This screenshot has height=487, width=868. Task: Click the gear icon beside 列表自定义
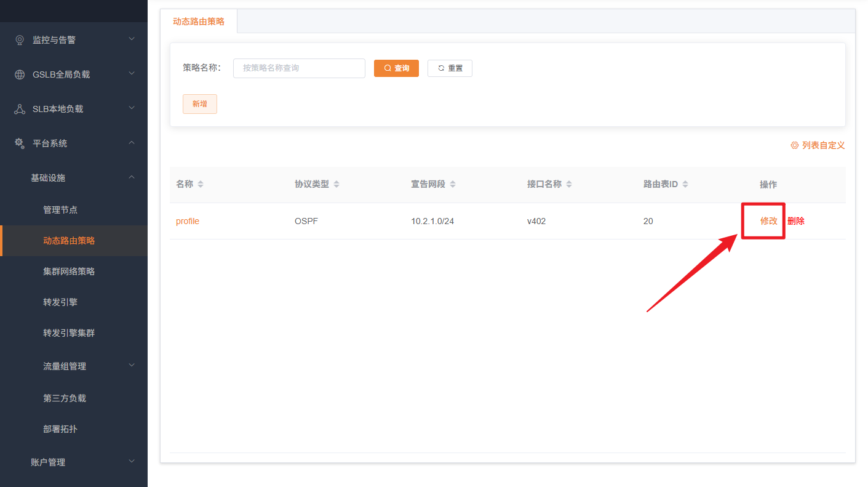coord(794,145)
